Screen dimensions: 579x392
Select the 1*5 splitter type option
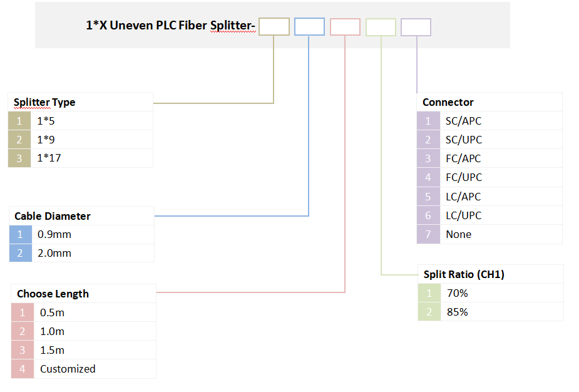[46, 121]
